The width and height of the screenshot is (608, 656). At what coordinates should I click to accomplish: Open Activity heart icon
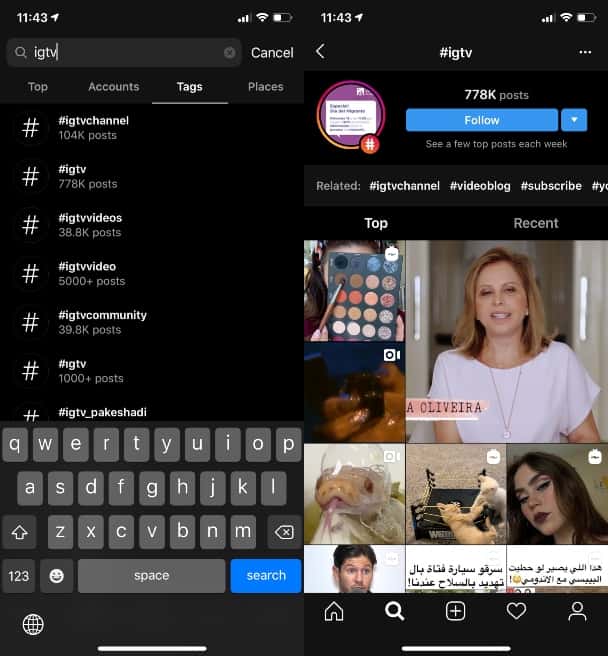pyautogui.click(x=516, y=612)
